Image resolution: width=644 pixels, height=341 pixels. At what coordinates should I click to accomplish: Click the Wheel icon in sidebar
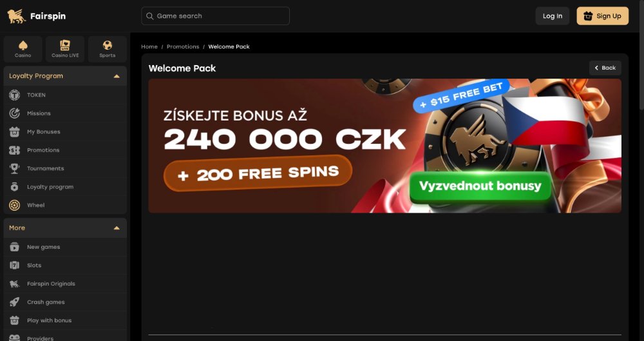pos(14,205)
